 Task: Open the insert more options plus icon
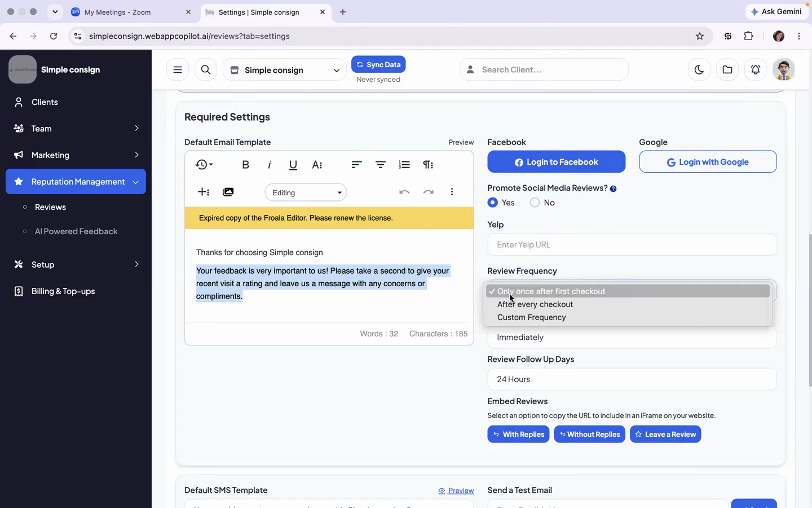[x=204, y=192]
